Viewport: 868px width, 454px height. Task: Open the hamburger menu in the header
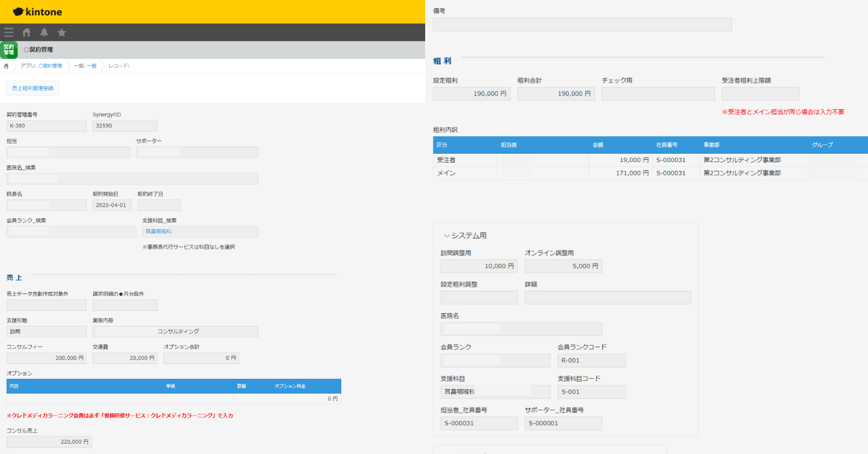(x=9, y=33)
